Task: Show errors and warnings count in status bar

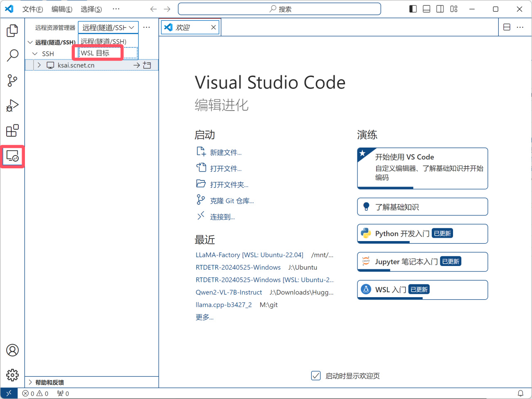Action: 36,393
